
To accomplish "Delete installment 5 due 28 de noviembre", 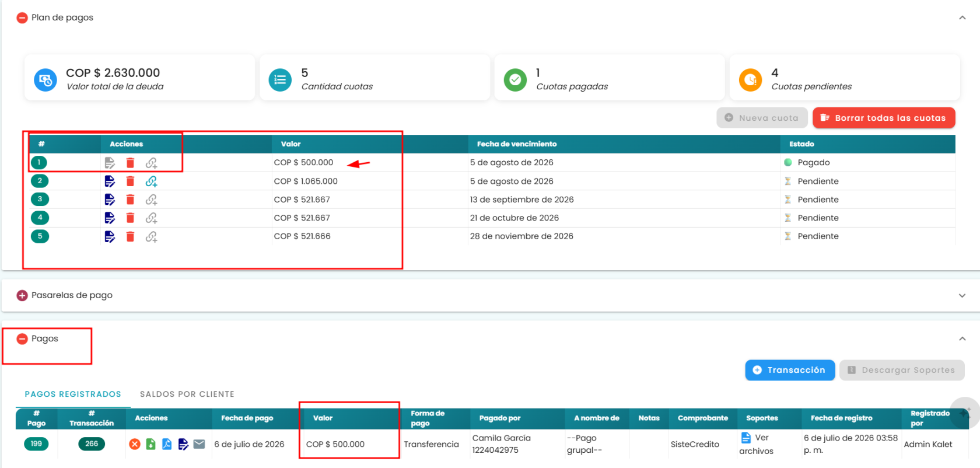I will coord(130,236).
